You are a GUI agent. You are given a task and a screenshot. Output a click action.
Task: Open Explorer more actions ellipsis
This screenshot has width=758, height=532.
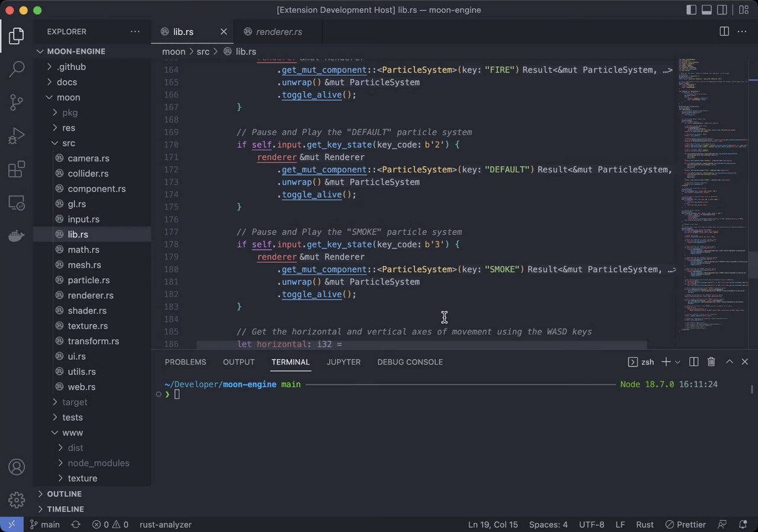click(135, 31)
